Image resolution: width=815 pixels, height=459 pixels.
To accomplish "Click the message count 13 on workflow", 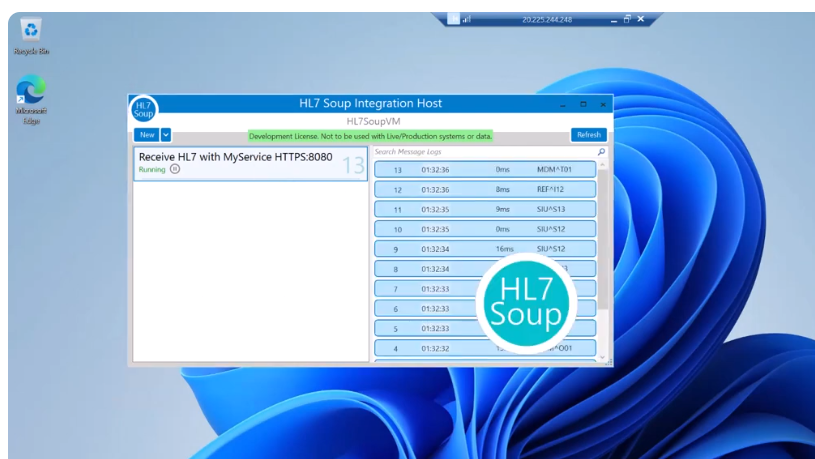I will [x=353, y=165].
